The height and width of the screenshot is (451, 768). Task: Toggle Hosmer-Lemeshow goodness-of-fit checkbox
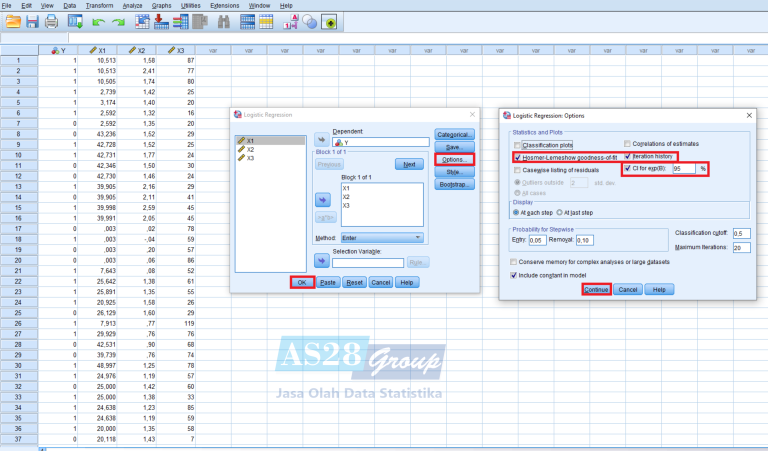(x=517, y=157)
